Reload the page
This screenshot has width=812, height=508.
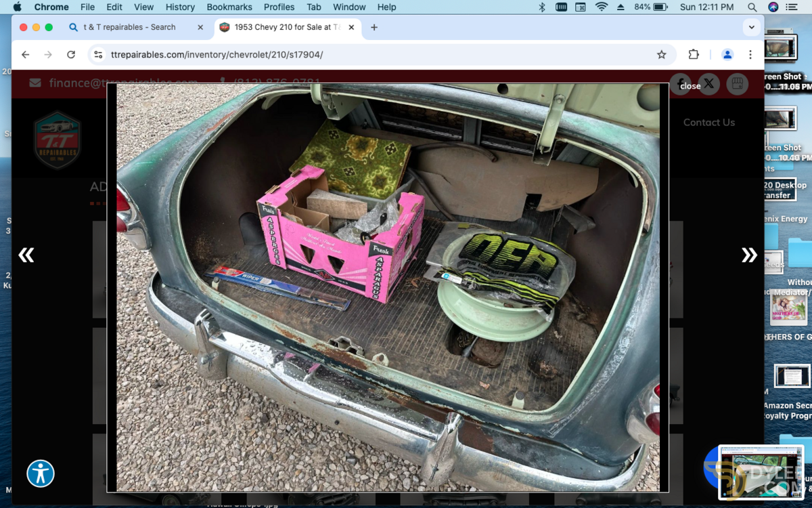click(x=71, y=54)
